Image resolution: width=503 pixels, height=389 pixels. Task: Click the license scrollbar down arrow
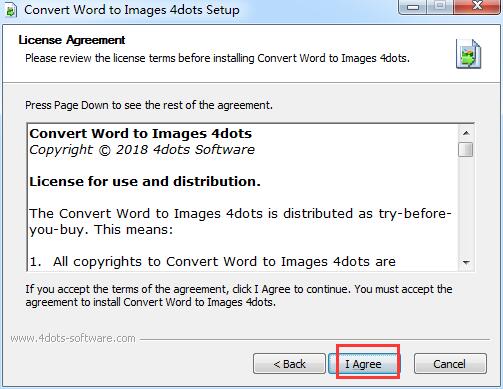coord(466,263)
